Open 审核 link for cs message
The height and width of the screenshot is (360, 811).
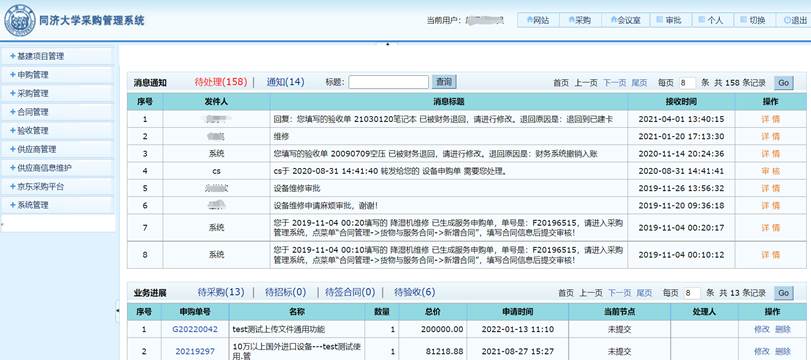(x=771, y=171)
